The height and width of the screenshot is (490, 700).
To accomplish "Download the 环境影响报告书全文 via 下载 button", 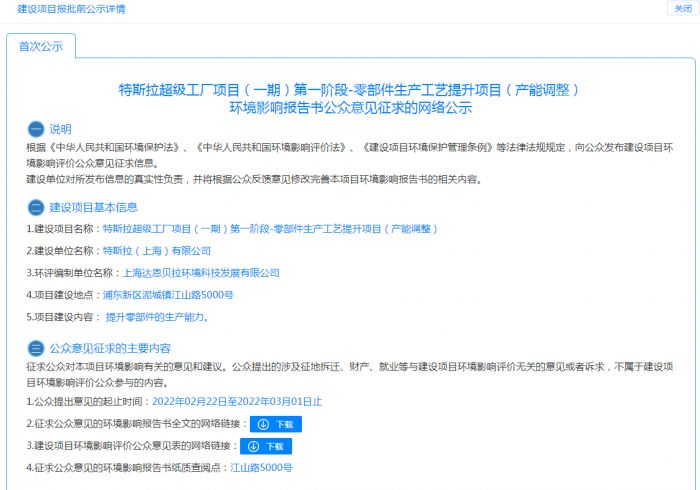I will 276,424.
